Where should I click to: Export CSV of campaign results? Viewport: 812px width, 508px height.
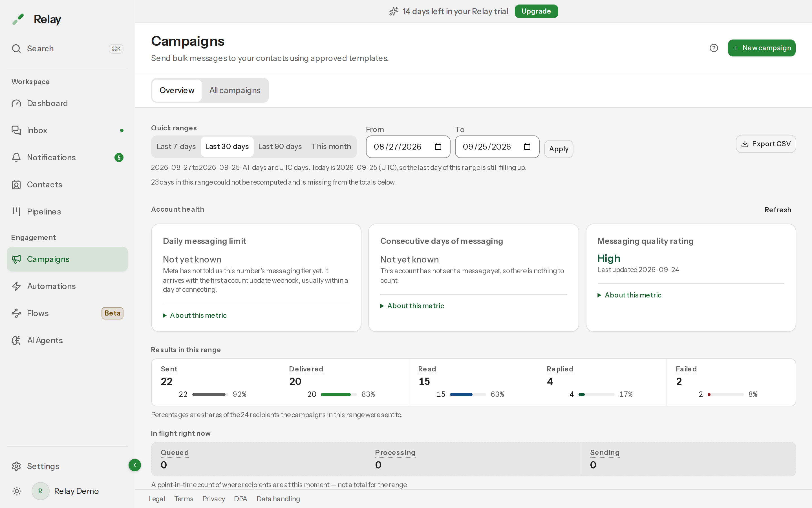point(766,144)
